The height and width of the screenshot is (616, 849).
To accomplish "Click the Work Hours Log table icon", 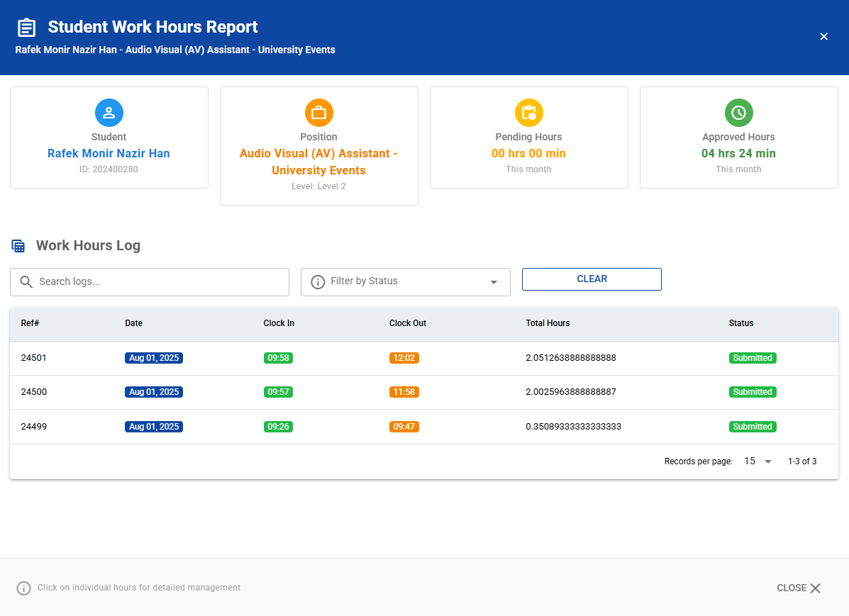I will click(18, 246).
